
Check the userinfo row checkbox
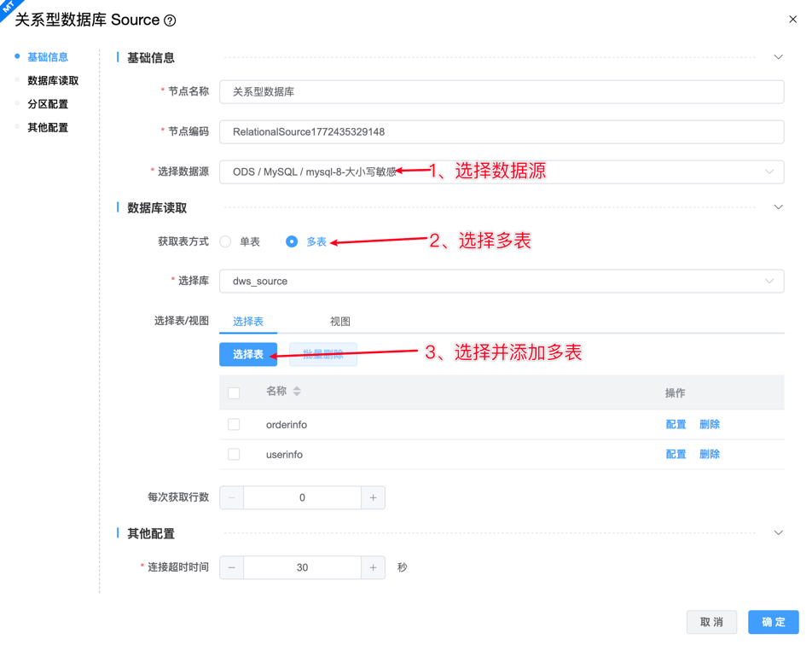234,455
